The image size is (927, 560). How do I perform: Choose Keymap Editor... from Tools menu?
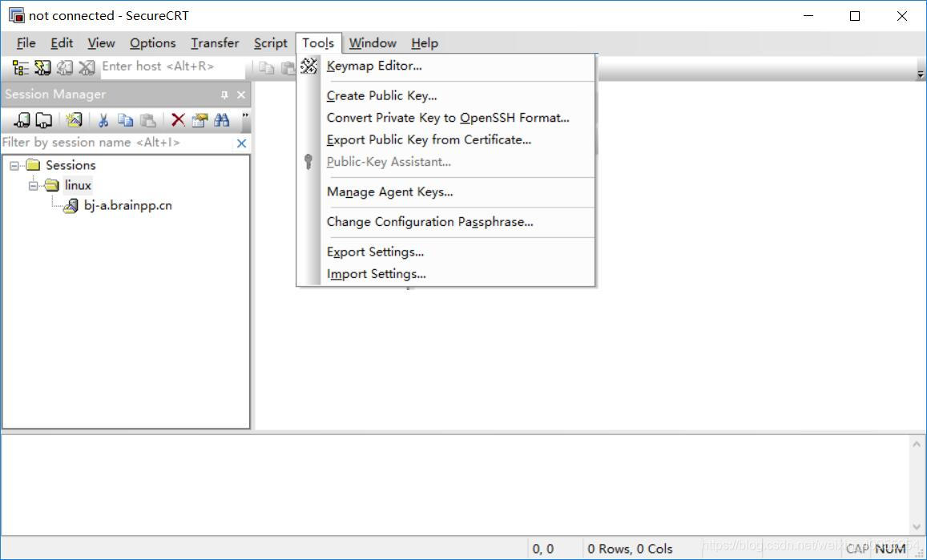coord(446,66)
